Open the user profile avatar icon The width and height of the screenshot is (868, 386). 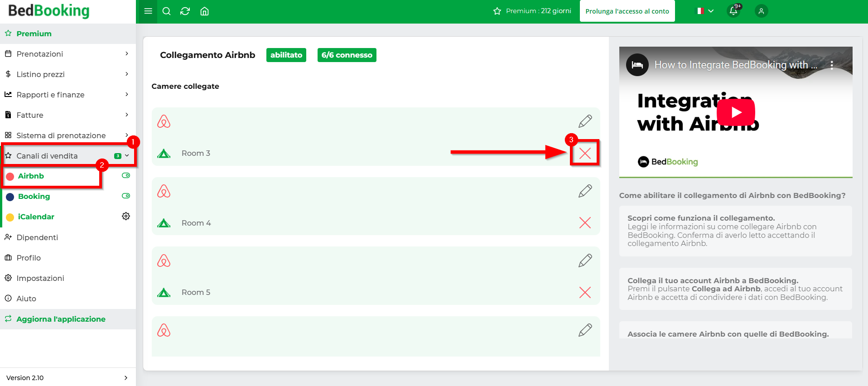[761, 11]
